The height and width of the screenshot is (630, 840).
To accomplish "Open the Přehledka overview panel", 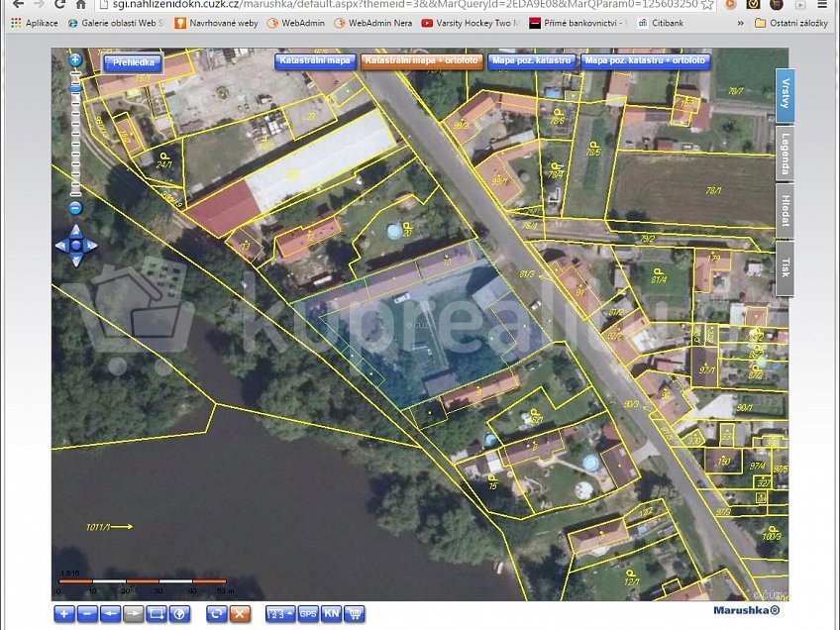I will tap(133, 62).
